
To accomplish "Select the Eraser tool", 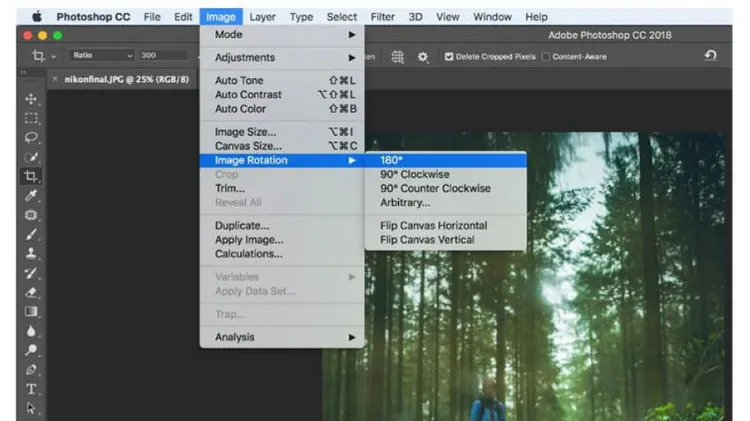I will (31, 292).
